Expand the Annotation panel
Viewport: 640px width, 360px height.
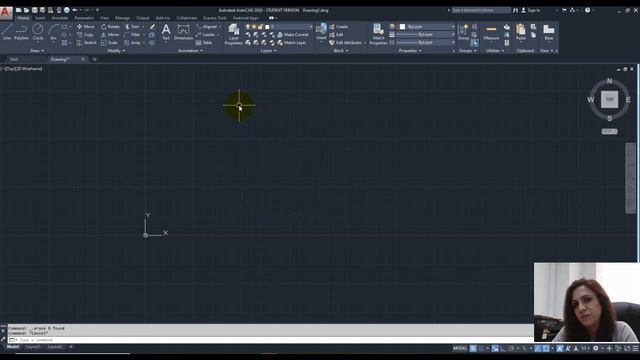click(190, 51)
